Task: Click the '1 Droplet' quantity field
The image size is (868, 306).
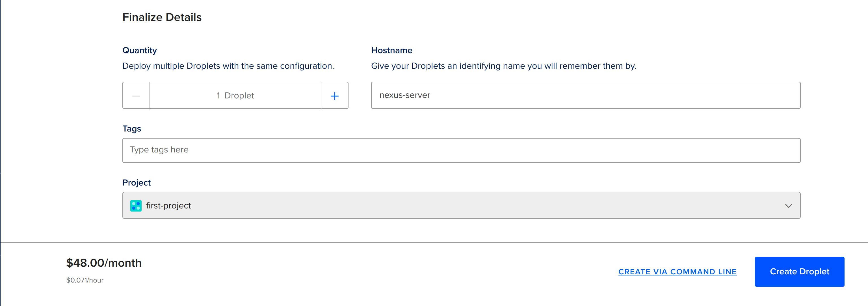Action: click(x=235, y=96)
